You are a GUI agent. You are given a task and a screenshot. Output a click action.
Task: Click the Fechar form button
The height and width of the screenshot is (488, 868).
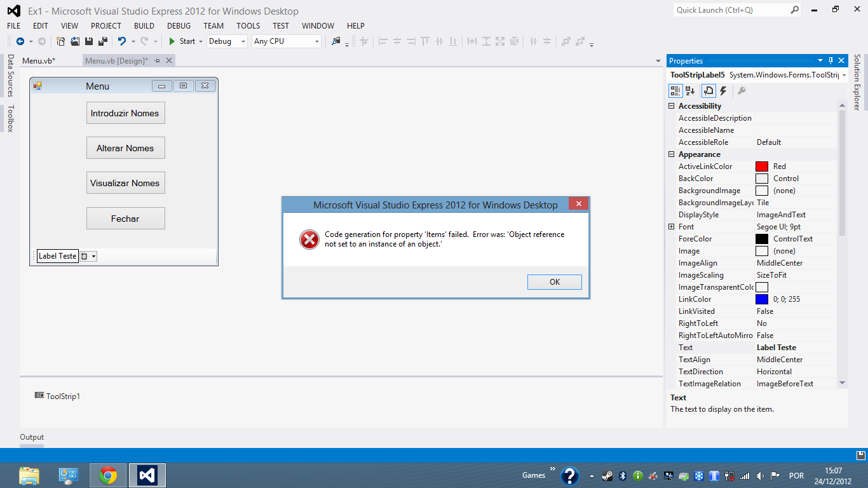coord(125,219)
